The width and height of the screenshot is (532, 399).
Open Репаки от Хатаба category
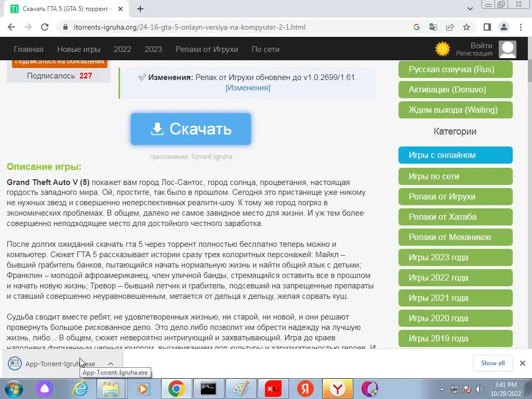(x=455, y=217)
